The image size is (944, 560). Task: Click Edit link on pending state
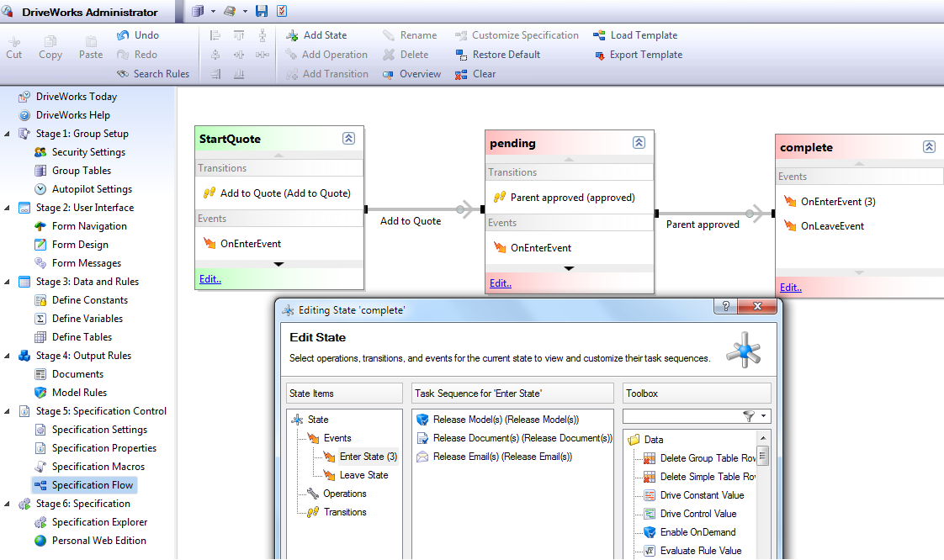click(501, 283)
